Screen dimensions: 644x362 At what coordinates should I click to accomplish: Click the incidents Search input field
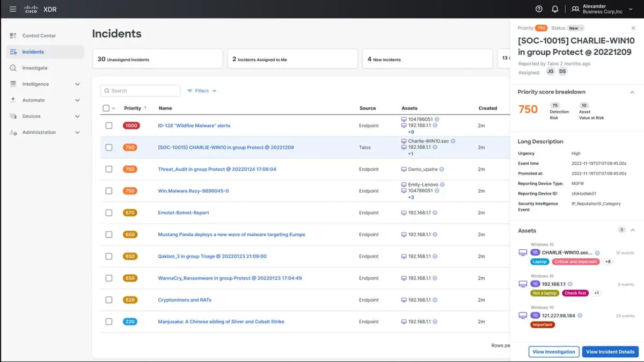tap(144, 91)
